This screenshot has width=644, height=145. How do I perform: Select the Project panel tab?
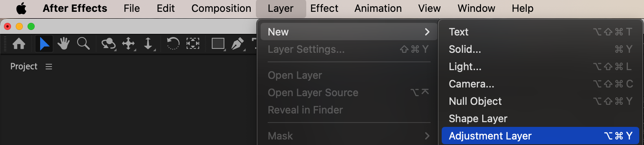pyautogui.click(x=24, y=67)
